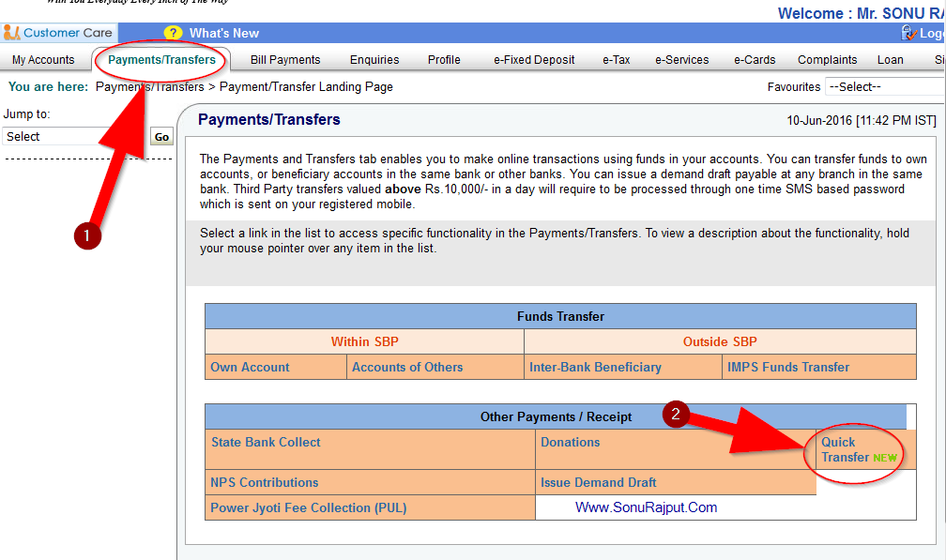Click the date 10-Jun-2016 timestamp

(861, 121)
